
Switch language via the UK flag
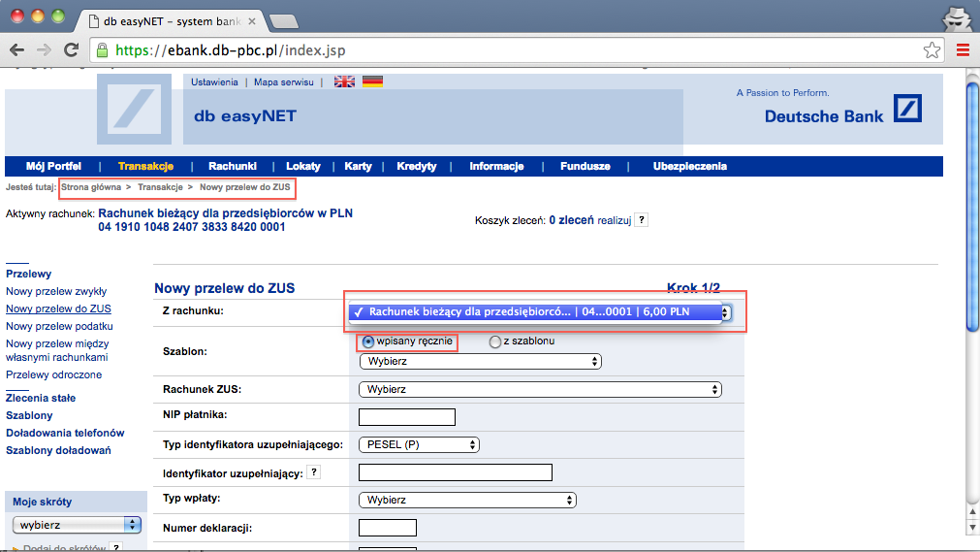click(x=344, y=82)
